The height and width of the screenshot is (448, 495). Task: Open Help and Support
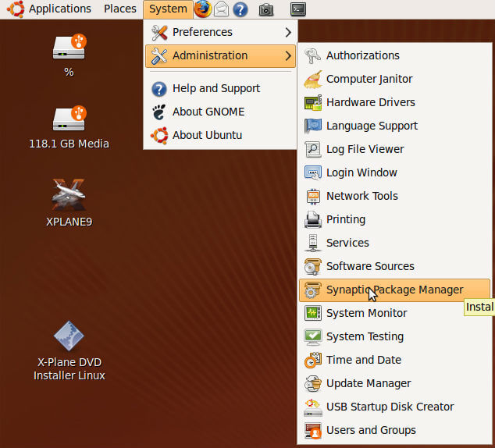220,88
